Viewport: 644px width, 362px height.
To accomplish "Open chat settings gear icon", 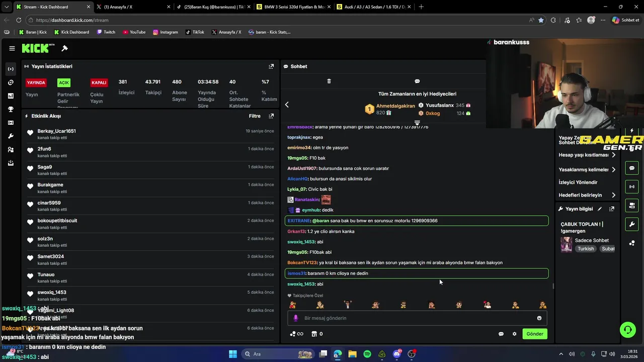I will (514, 334).
